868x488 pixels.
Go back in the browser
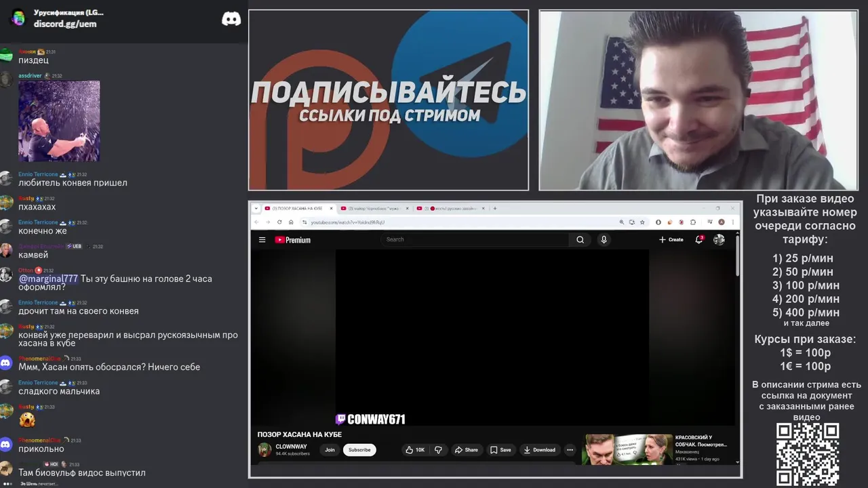(256, 222)
